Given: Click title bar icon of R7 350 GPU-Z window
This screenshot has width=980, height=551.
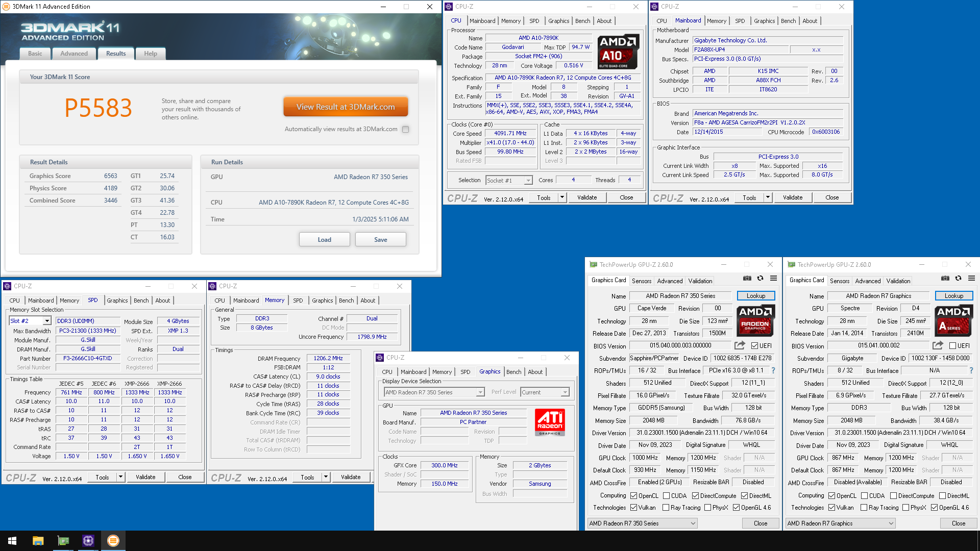Looking at the screenshot, I should coord(593,264).
